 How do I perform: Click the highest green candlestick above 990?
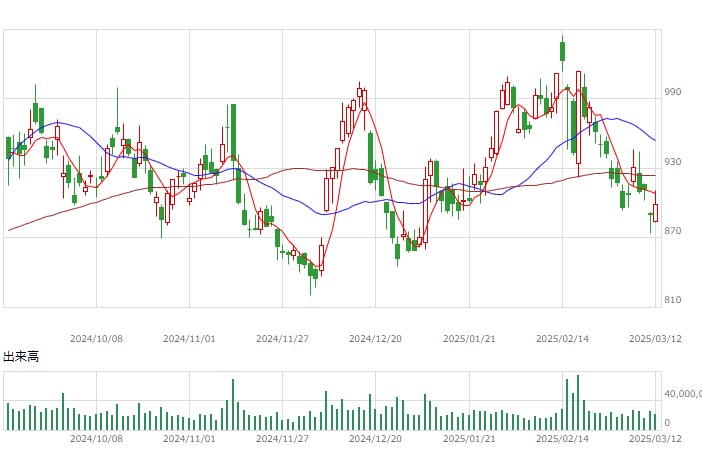click(x=562, y=52)
